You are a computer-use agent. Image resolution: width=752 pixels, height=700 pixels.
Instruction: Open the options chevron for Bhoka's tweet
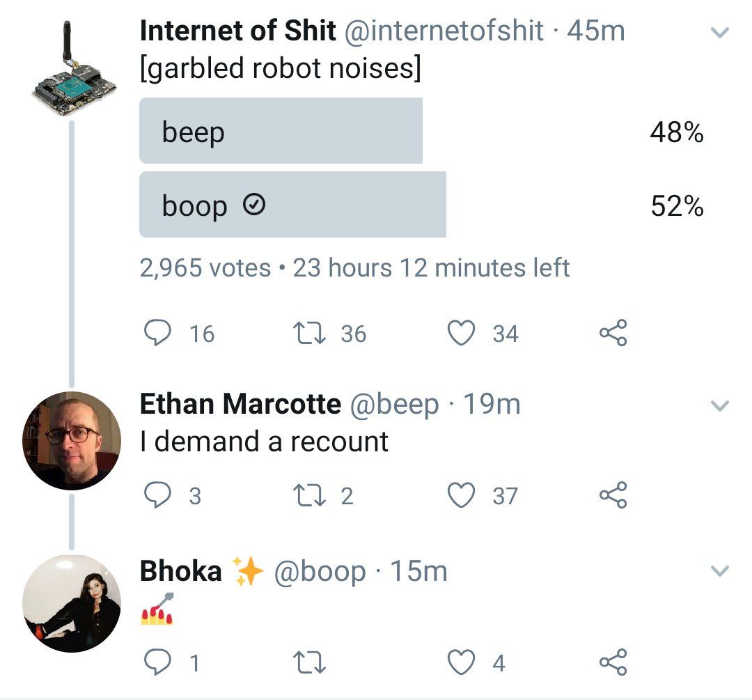719,570
